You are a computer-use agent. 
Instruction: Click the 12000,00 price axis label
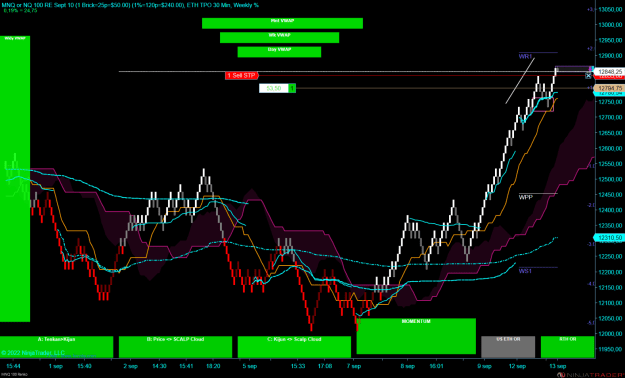[610, 334]
